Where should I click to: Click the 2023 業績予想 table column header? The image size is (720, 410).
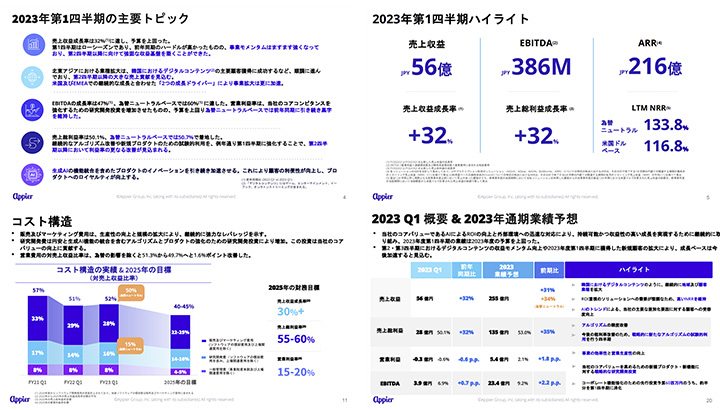click(x=507, y=270)
